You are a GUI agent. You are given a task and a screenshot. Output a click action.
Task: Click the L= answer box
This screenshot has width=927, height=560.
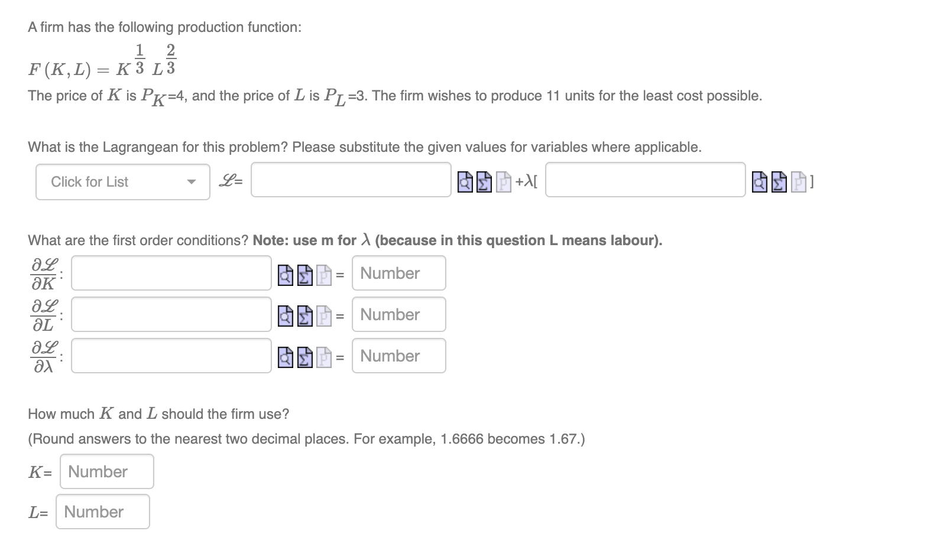(x=102, y=511)
